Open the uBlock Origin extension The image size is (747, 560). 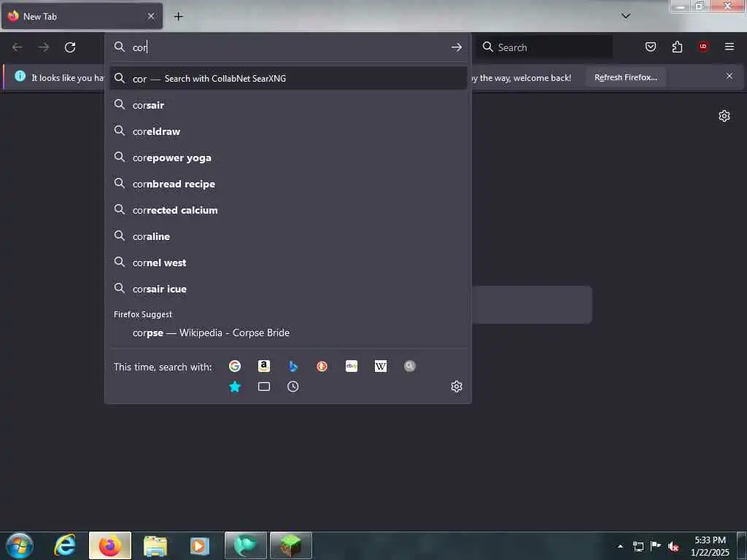point(703,47)
